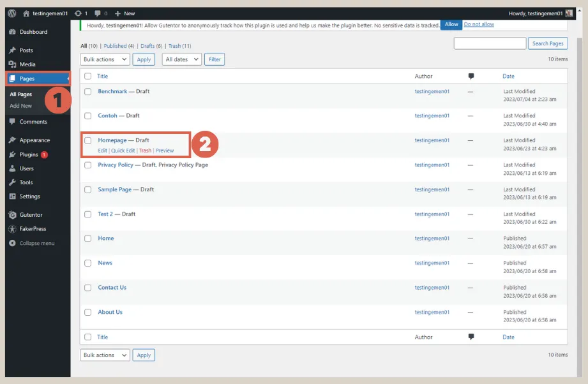Open the bottom Bulk actions dropdown
The image size is (588, 384).
(x=104, y=355)
